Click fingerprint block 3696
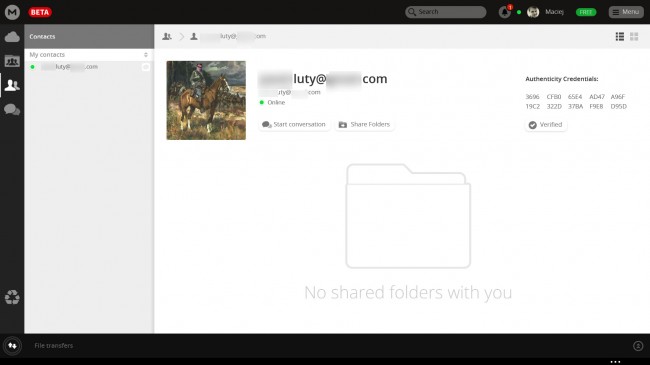The width and height of the screenshot is (650, 365). (x=532, y=97)
